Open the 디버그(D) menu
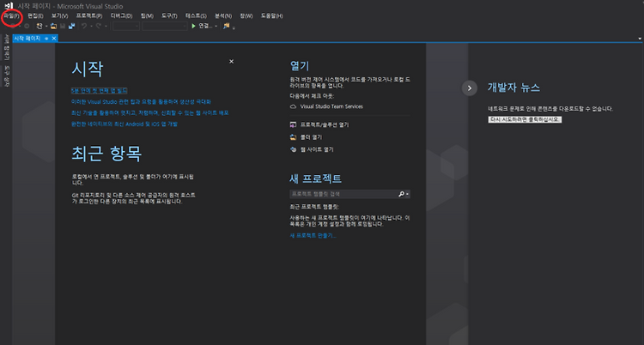The width and height of the screenshot is (644, 345). (x=122, y=16)
